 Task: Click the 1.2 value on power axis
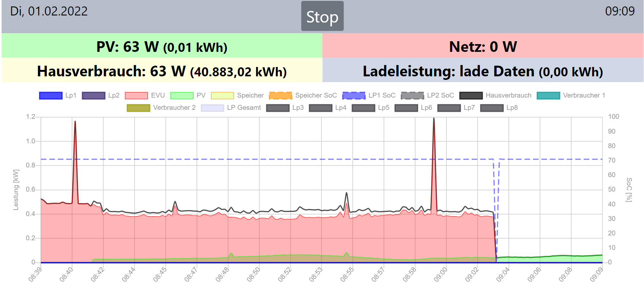[31, 117]
